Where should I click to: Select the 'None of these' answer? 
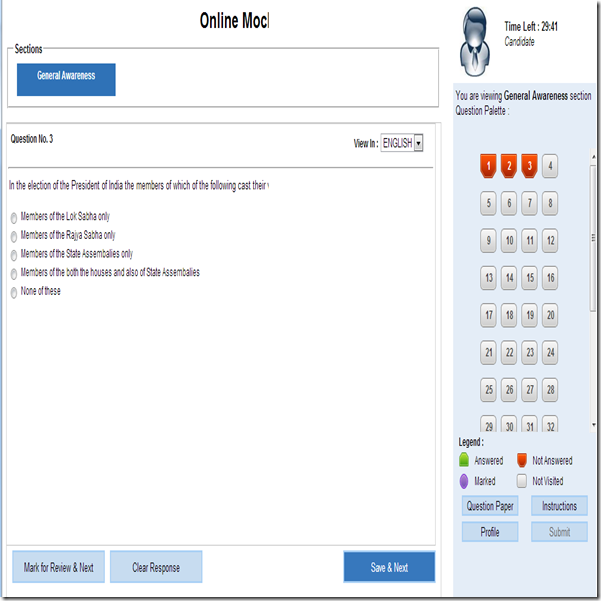click(x=14, y=292)
